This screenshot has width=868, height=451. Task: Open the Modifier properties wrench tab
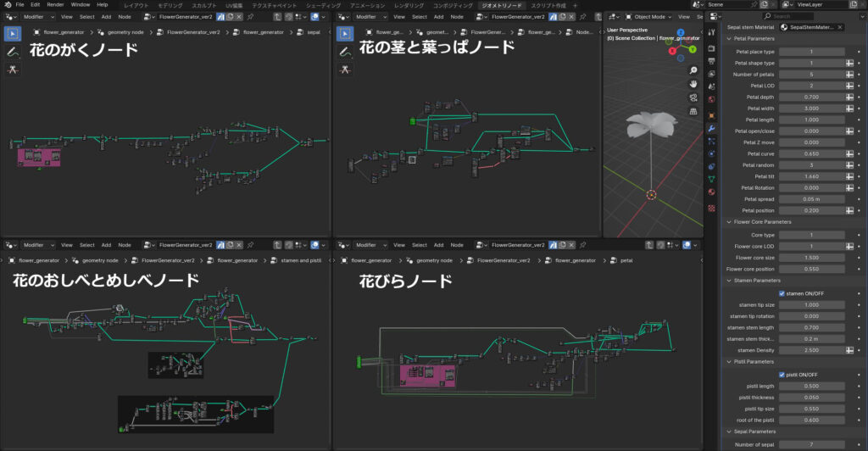click(712, 128)
